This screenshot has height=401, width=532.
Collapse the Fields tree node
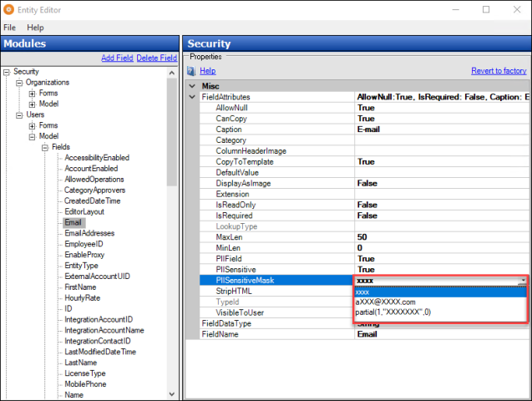tap(45, 148)
